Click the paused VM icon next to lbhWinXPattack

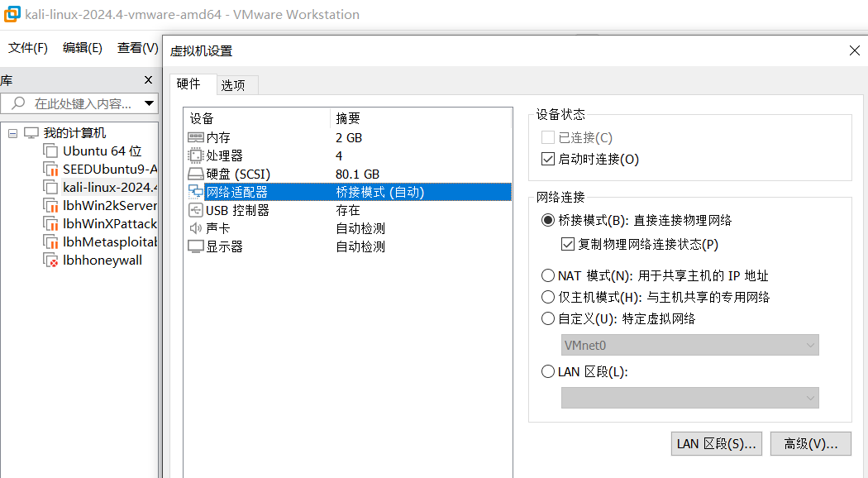click(50, 224)
